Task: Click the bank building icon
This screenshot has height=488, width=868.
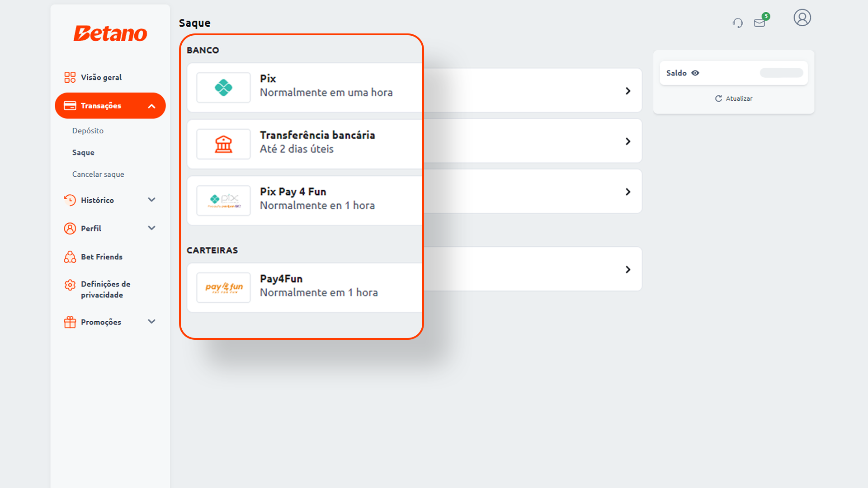Action: click(223, 144)
